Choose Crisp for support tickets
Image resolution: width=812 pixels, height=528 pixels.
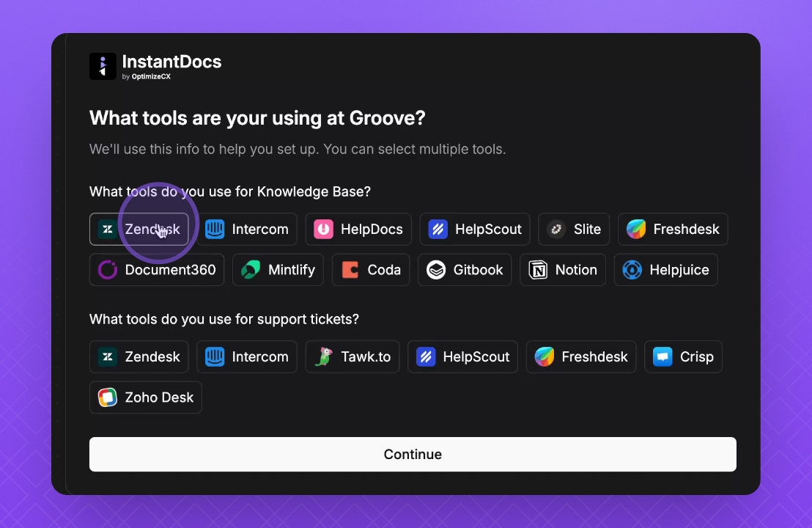[x=683, y=356]
